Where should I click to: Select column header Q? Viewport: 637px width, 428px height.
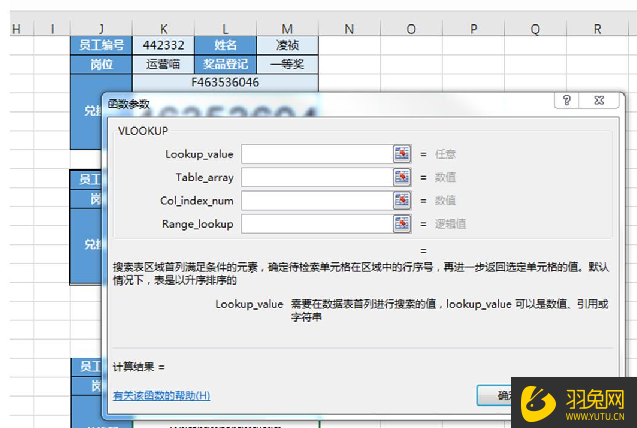coord(535,29)
